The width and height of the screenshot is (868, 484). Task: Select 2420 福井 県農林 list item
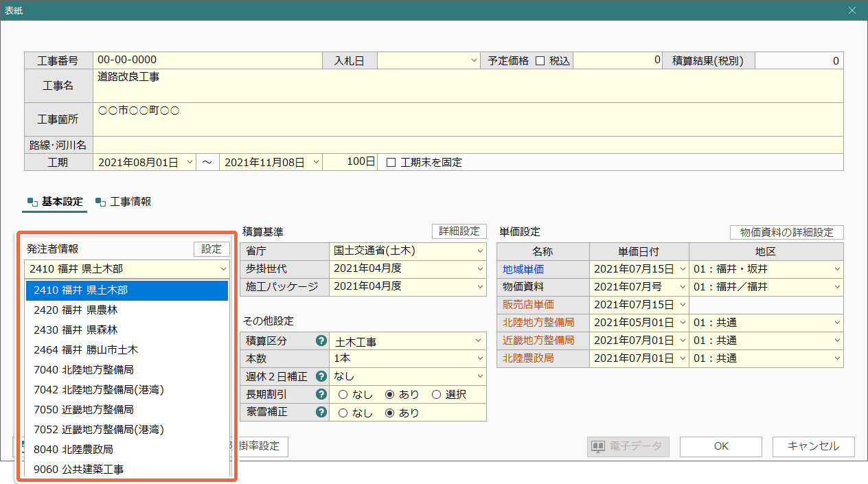click(127, 310)
